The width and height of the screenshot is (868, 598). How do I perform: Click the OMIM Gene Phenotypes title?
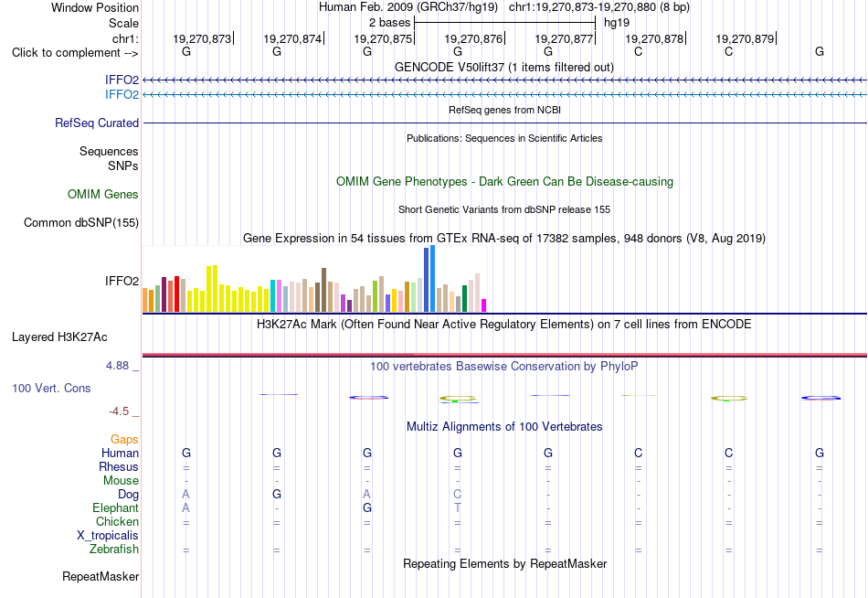pos(504,181)
